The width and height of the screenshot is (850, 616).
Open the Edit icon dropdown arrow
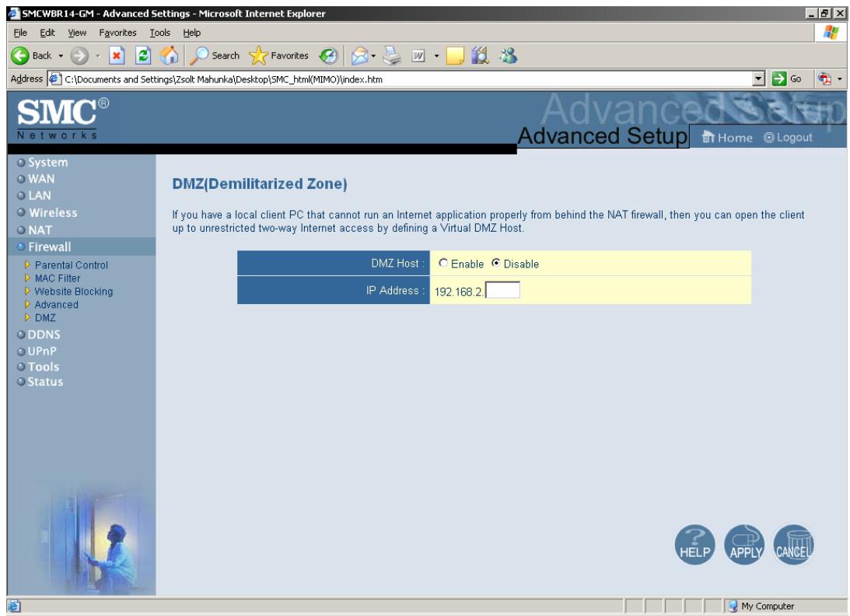(436, 55)
